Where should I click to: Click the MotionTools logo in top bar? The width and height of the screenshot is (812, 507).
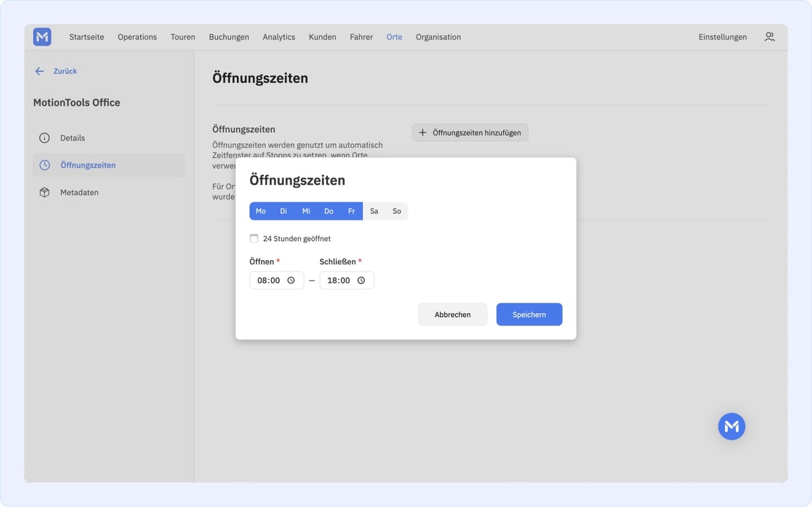(x=42, y=37)
